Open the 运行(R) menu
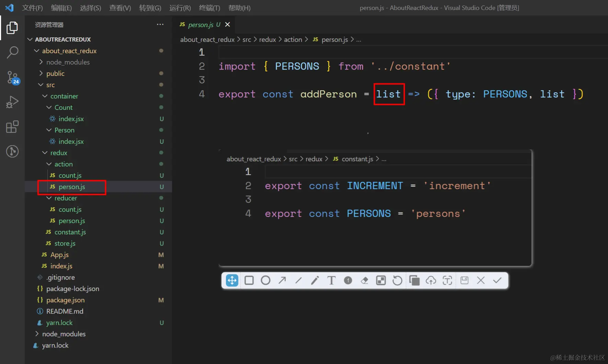The width and height of the screenshot is (608, 364). 180,8
